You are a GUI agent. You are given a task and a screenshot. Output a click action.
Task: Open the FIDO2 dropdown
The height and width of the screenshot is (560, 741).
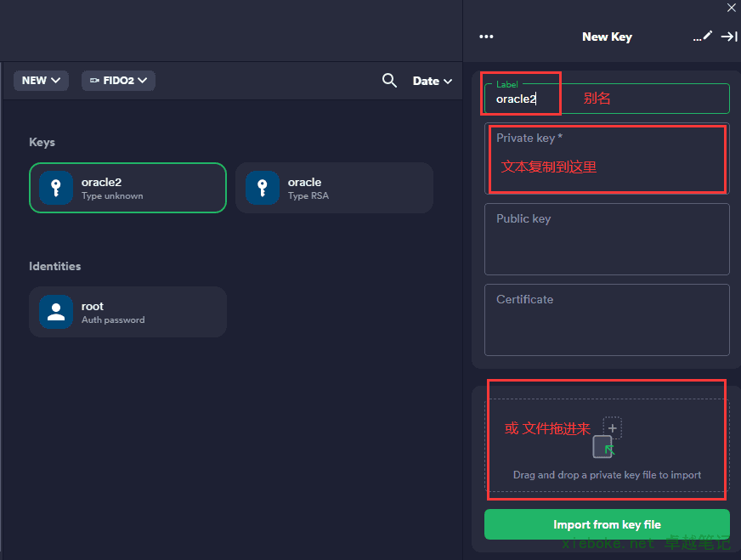click(118, 81)
